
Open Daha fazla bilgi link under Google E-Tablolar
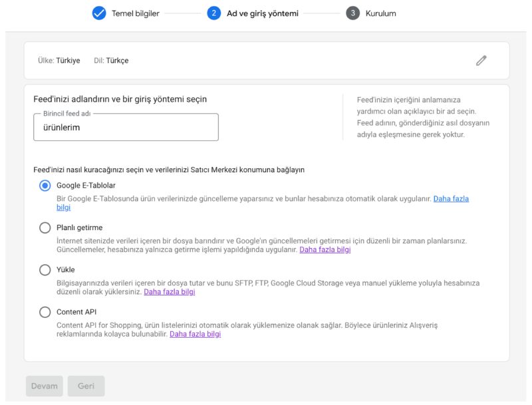451,199
